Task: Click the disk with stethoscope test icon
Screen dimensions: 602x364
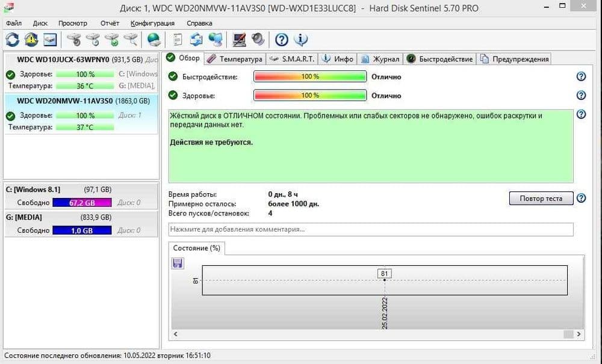Action: coord(73,40)
